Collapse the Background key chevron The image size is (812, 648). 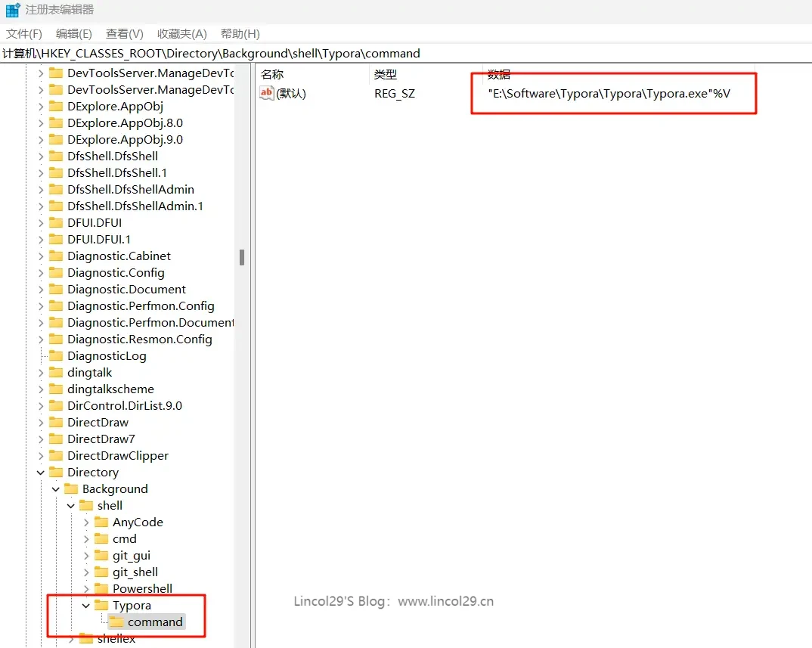click(56, 488)
